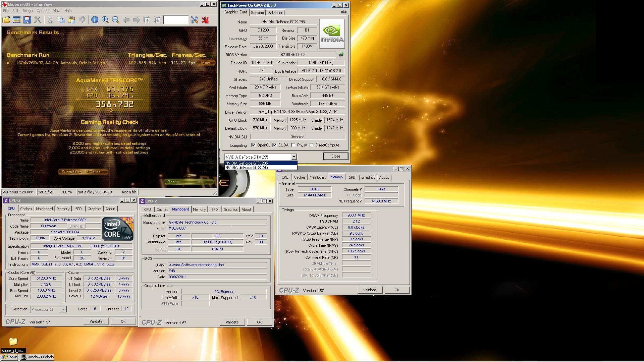644x362 pixels.
Task: Open the IrfanView File menu
Action: point(6,11)
